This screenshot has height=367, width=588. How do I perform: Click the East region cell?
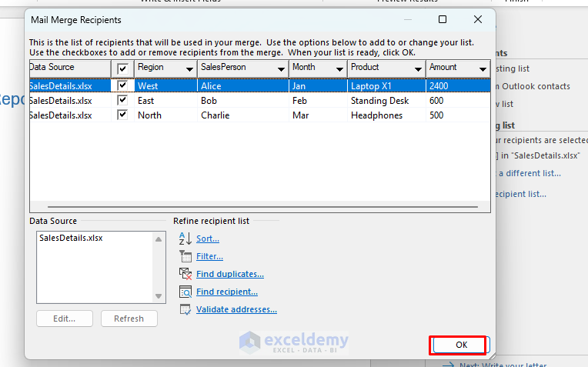click(165, 101)
